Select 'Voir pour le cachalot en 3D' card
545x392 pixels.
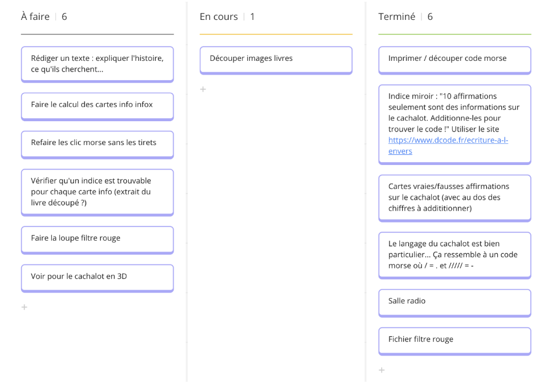[97, 277]
